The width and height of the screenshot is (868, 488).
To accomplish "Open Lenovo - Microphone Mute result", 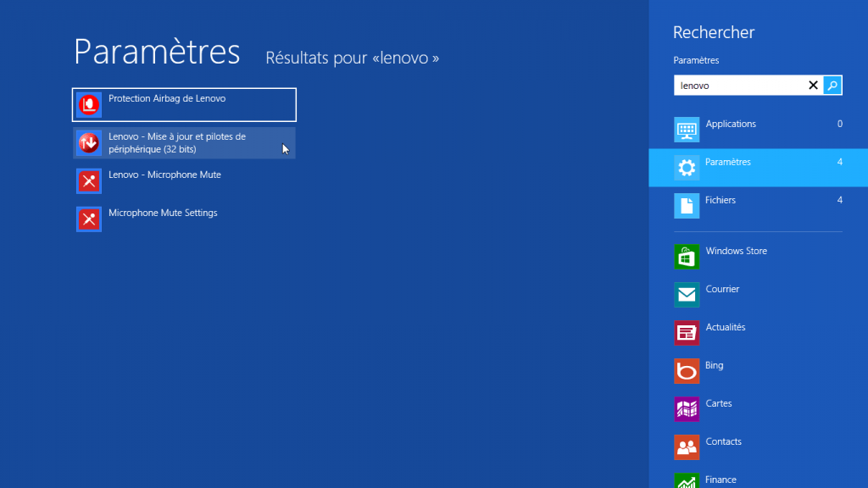I will [184, 181].
